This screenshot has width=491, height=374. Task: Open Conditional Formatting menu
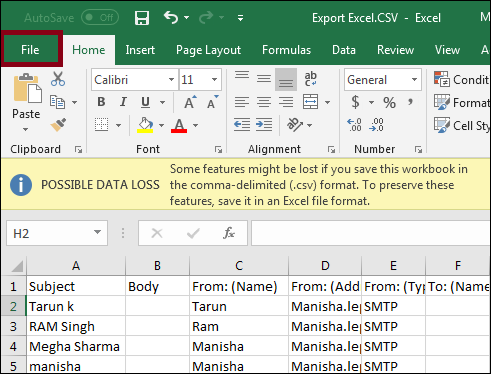(x=462, y=79)
